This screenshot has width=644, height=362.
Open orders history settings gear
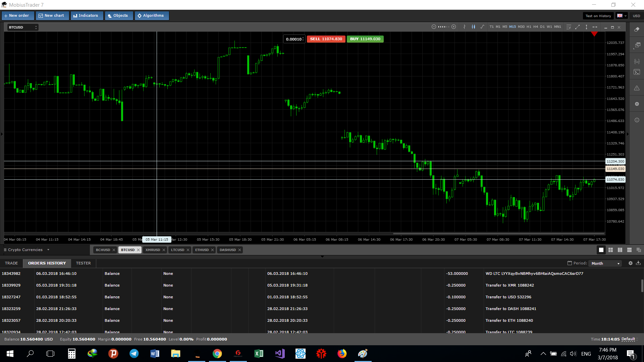[x=630, y=263]
